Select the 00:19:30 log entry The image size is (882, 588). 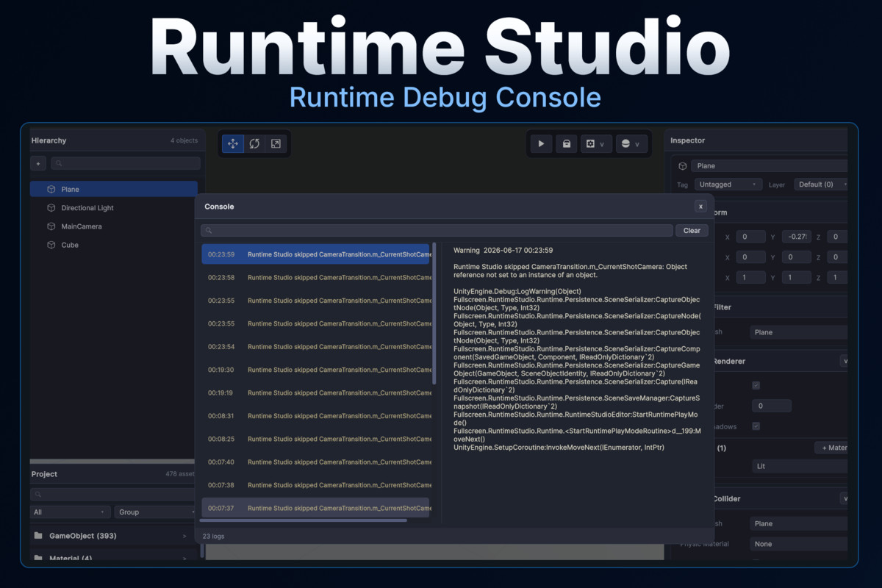pos(315,370)
